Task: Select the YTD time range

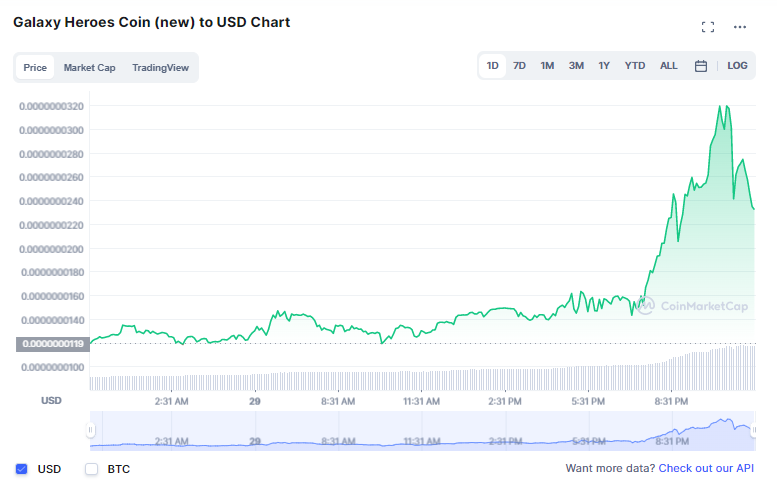Action: (x=634, y=65)
